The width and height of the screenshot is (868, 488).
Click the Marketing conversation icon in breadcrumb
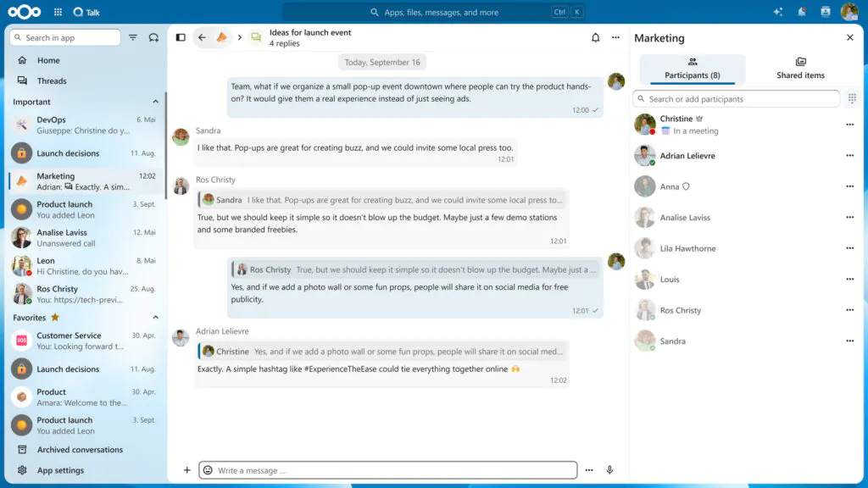[x=221, y=37]
